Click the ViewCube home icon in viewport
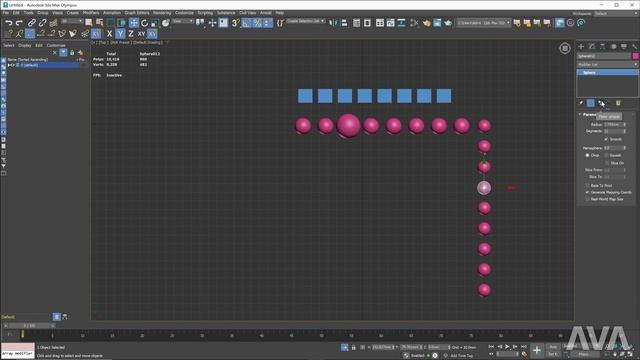 [565, 49]
